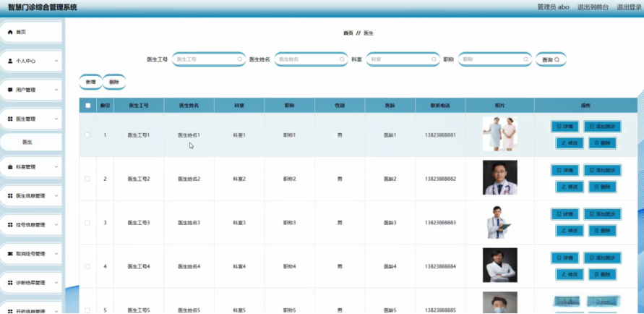The image size is (644, 314).
Task: Select checkbox for row 医生工号4
Action: click(x=87, y=266)
